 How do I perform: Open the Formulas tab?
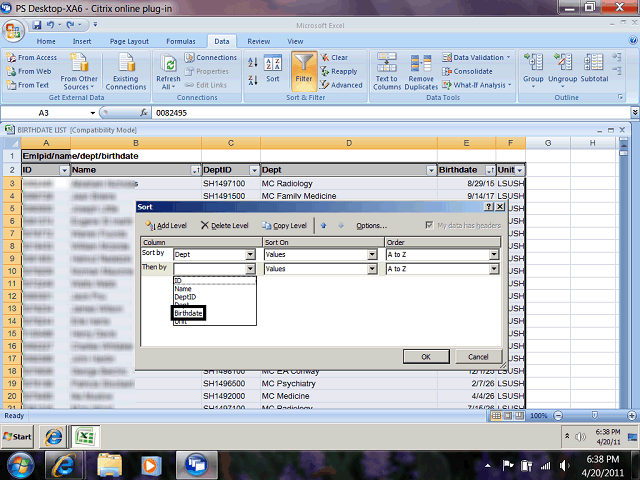click(x=181, y=41)
